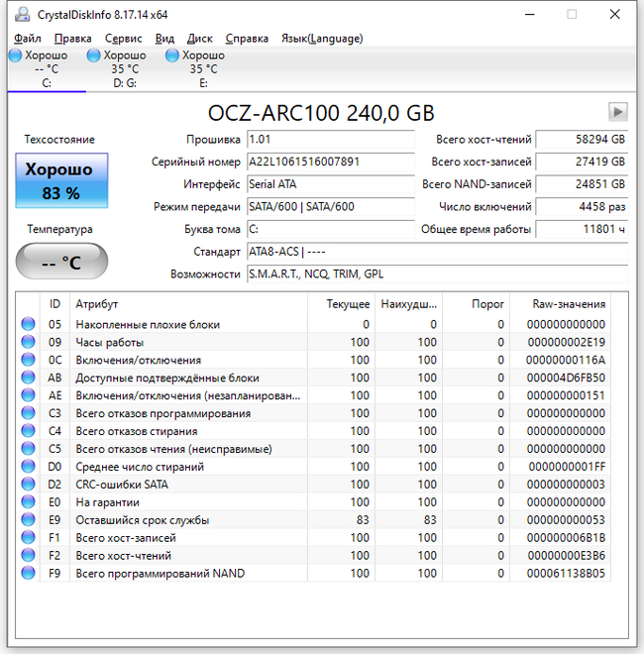The image size is (644, 654).
Task: Click status orb for CRC-ошибки SATA row
Action: pos(28,485)
